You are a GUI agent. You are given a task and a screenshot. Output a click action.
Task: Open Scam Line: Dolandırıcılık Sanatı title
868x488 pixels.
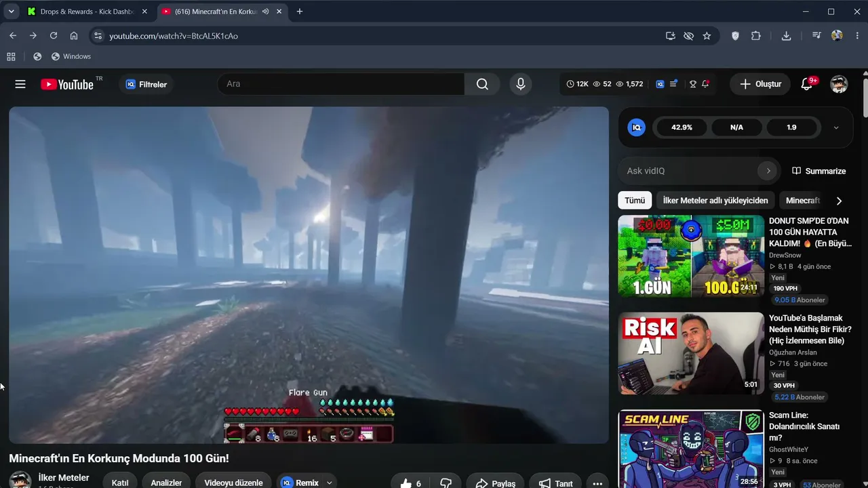pos(804,426)
